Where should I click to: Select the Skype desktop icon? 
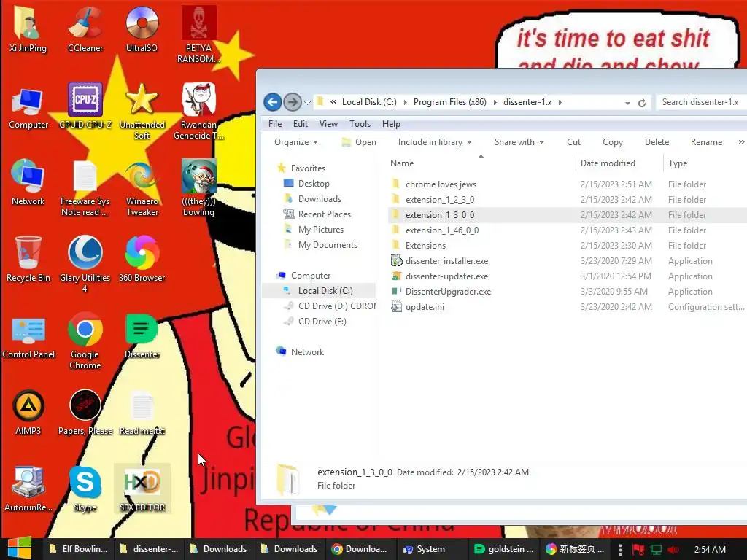coord(85,489)
